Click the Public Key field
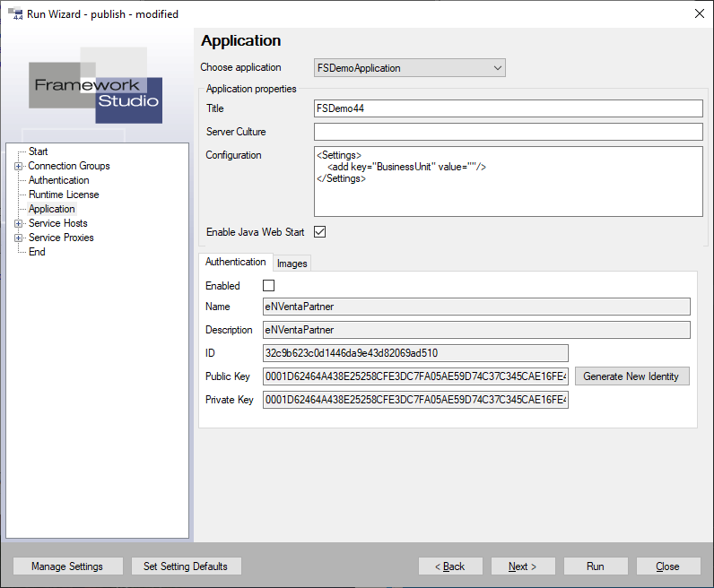The height and width of the screenshot is (588, 714). [x=415, y=376]
